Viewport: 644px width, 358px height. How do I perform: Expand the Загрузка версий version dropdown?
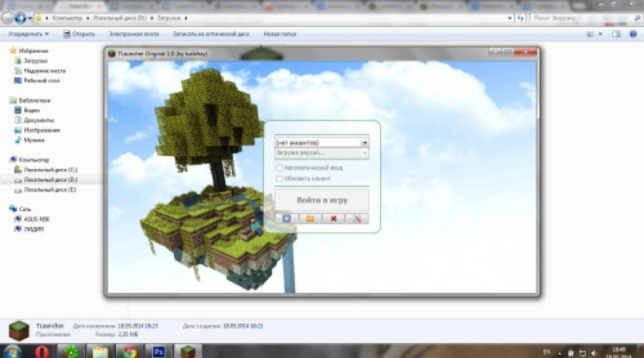pyautogui.click(x=322, y=153)
